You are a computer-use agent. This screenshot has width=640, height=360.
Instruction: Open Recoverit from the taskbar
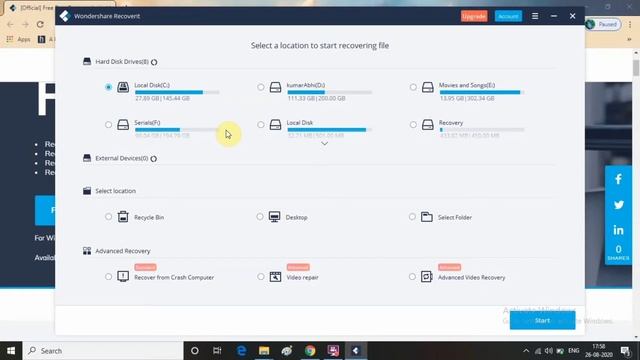pyautogui.click(x=356, y=351)
